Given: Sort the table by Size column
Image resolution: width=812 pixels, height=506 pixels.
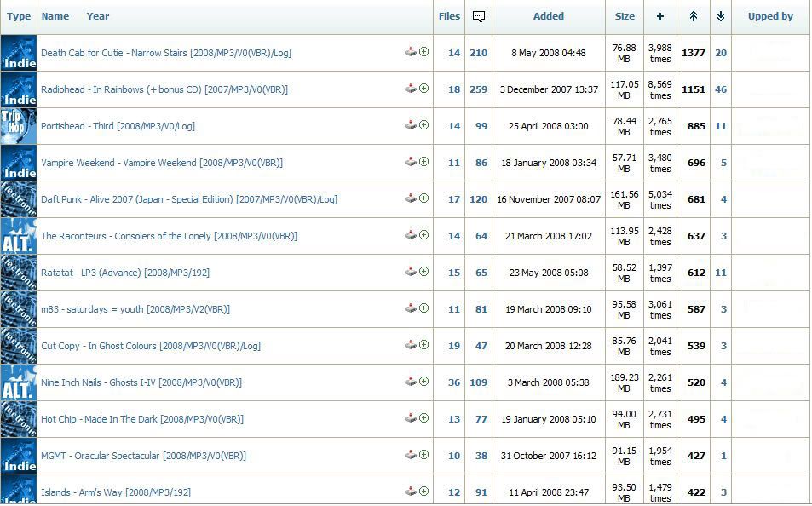Looking at the screenshot, I should pos(625,16).
